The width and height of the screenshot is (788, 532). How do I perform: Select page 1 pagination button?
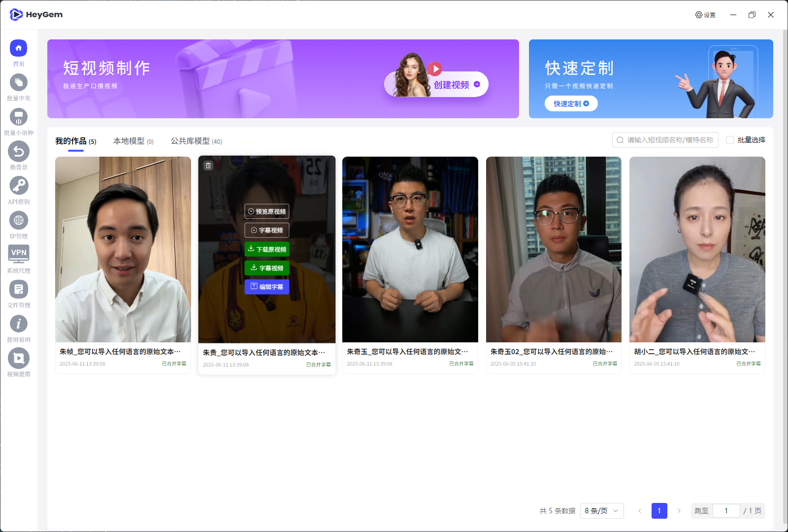659,511
